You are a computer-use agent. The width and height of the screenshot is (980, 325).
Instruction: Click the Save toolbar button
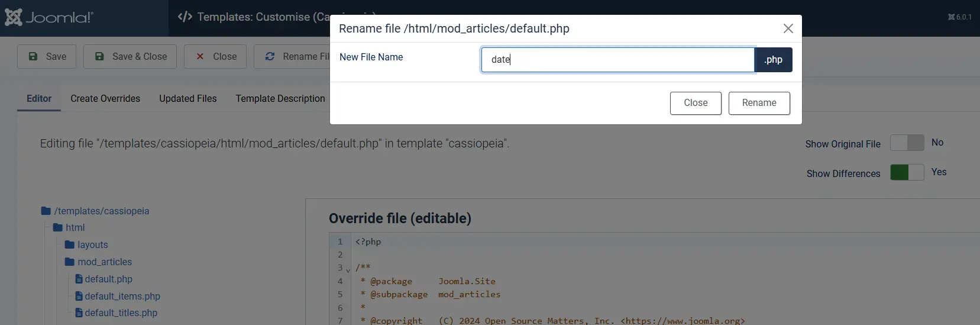47,57
